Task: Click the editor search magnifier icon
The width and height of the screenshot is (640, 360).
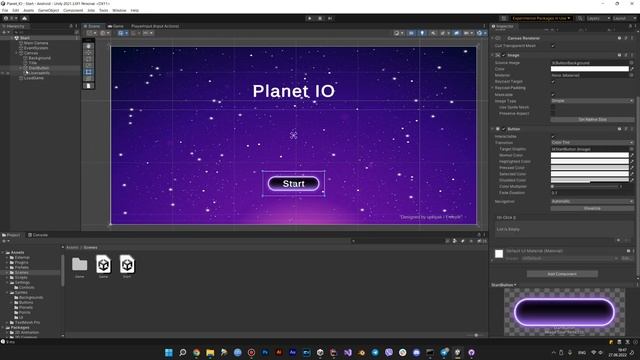Action: tap(580, 18)
